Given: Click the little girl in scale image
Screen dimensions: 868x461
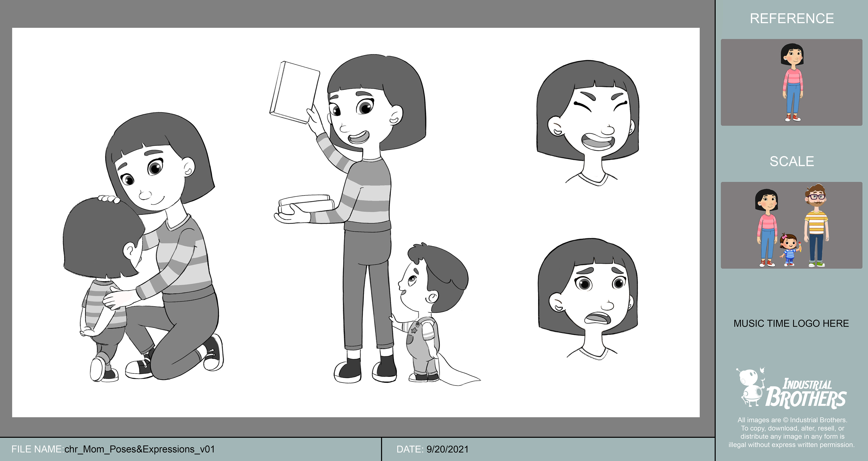Looking at the screenshot, I should pos(790,249).
